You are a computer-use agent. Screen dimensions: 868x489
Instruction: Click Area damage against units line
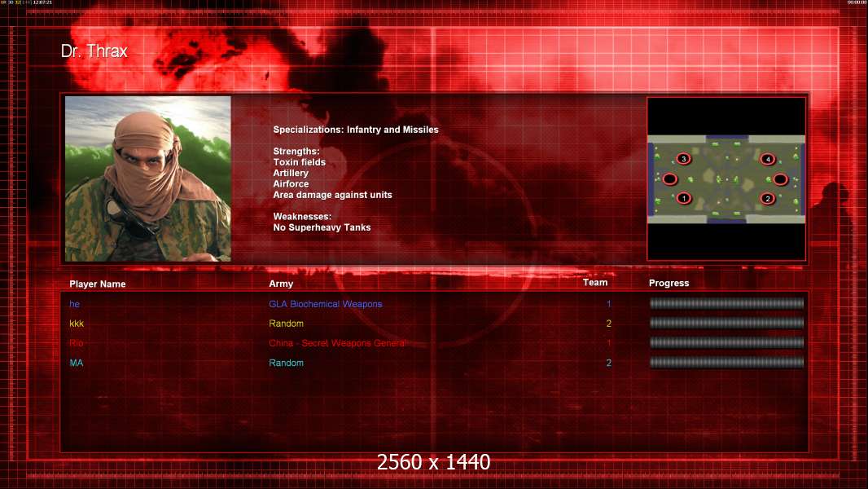point(332,195)
